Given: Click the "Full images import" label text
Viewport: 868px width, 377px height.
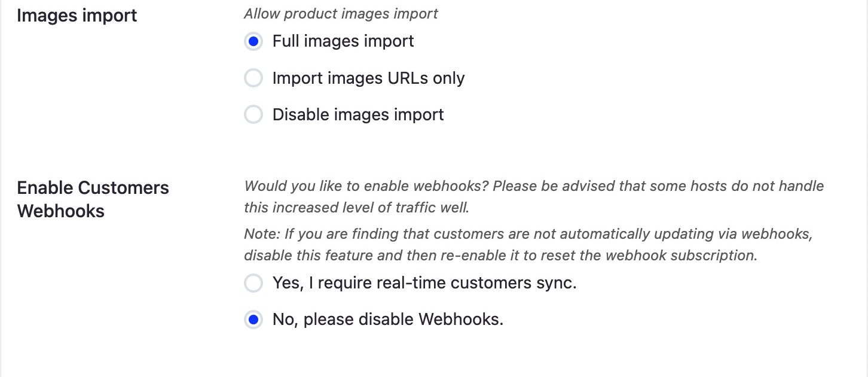Looking at the screenshot, I should (343, 41).
